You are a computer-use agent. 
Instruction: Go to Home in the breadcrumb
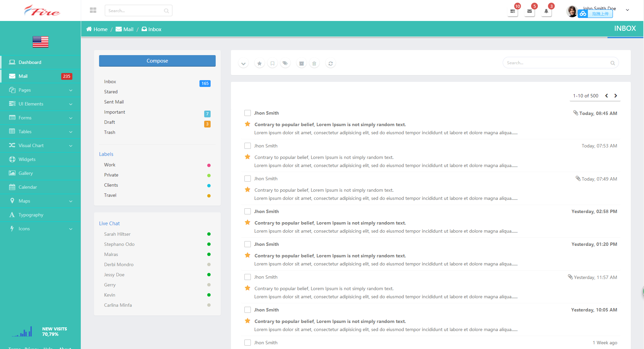click(x=97, y=29)
